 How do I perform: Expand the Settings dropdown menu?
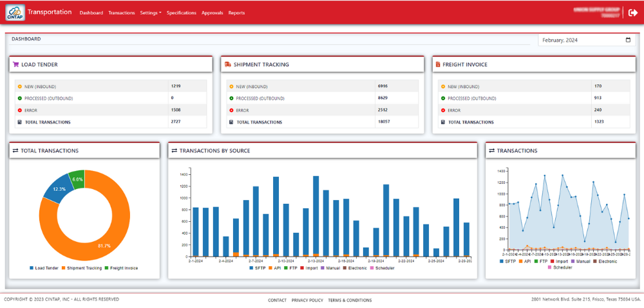click(150, 13)
